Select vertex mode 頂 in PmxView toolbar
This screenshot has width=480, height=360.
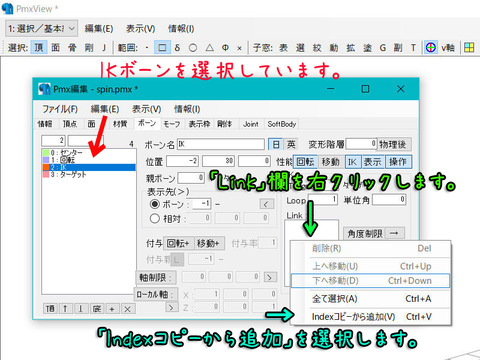coord(39,48)
